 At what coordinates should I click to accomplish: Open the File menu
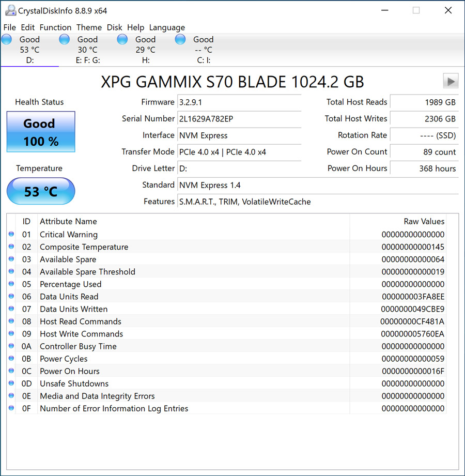(10, 27)
